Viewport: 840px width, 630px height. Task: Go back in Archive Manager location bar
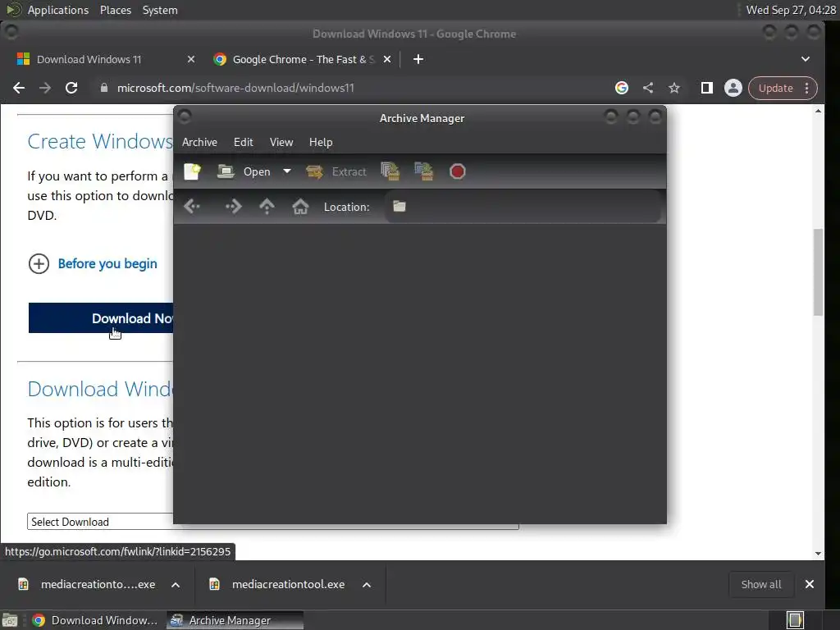click(192, 206)
